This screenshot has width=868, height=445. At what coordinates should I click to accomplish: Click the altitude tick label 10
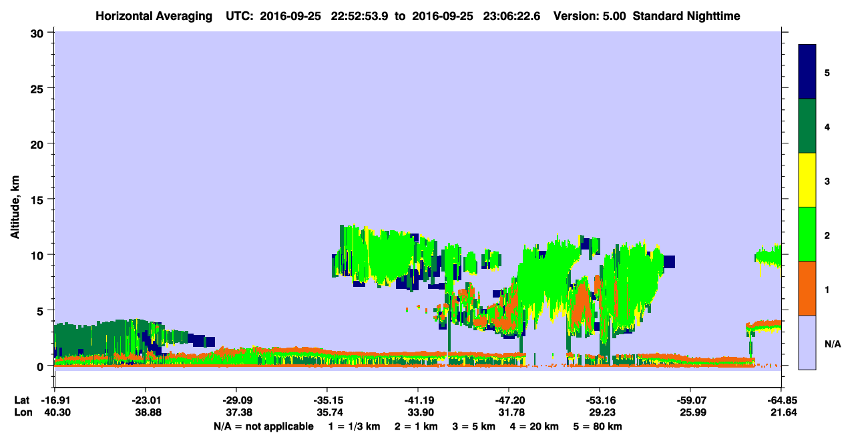(39, 255)
